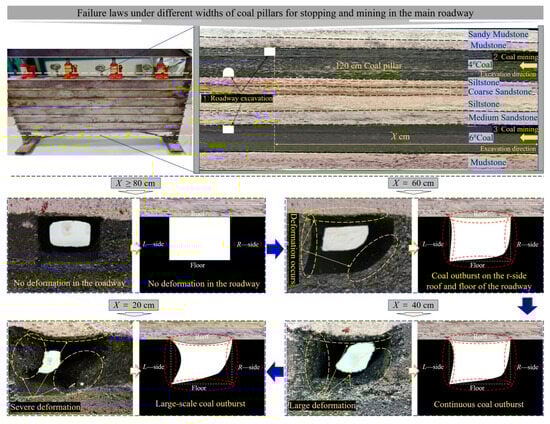Click 'Floor' label in the X ≥ 80 cm diagram
The width and height of the screenshot is (550, 424).
pyautogui.click(x=197, y=265)
